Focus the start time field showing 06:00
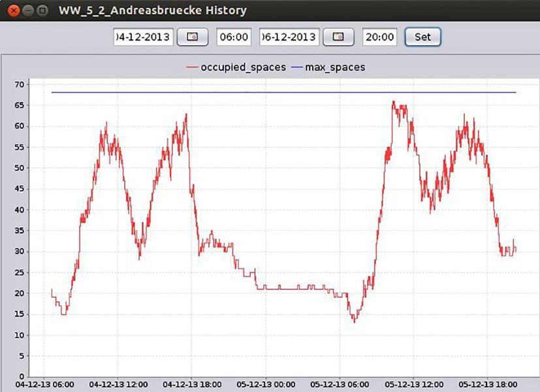Viewport: 540px width, 392px height. click(234, 37)
